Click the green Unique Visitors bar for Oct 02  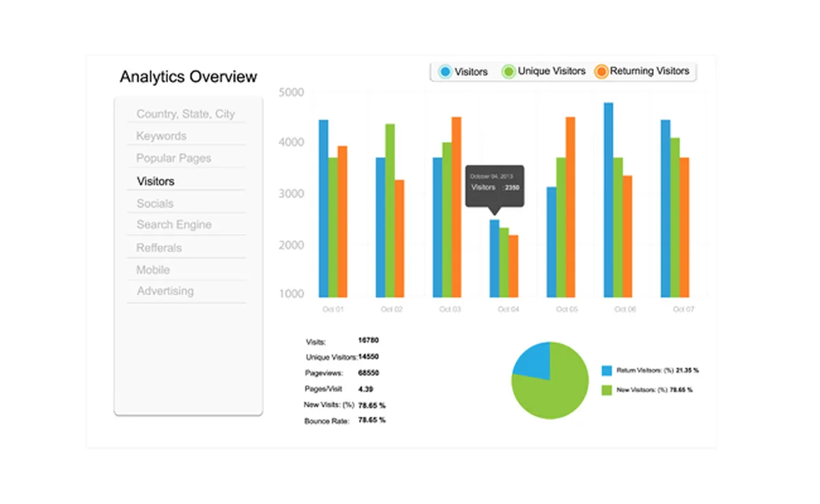click(390, 210)
